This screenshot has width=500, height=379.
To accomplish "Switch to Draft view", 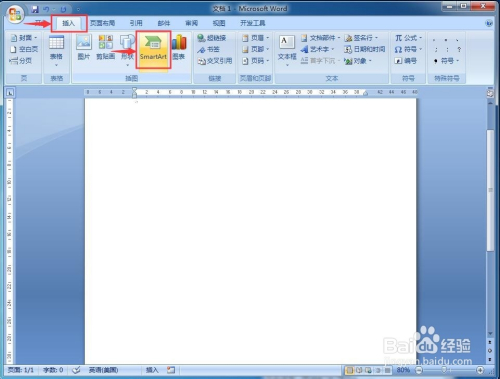I will click(x=387, y=370).
